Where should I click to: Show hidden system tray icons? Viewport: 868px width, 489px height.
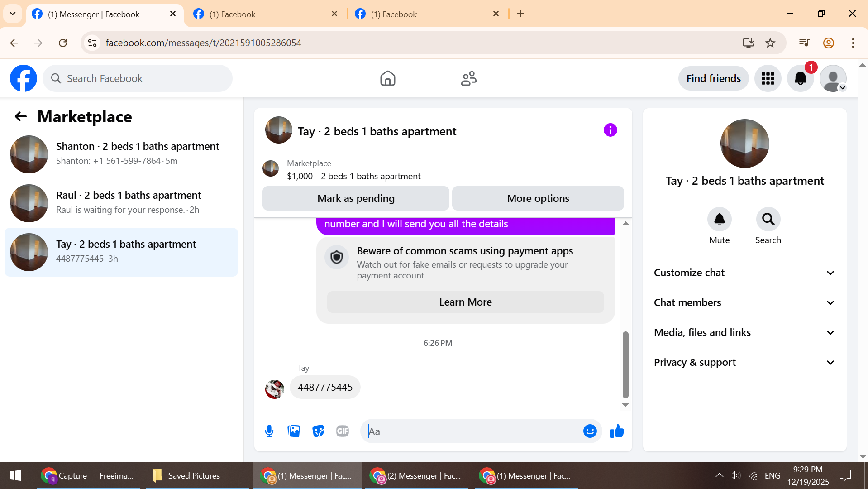tap(719, 475)
